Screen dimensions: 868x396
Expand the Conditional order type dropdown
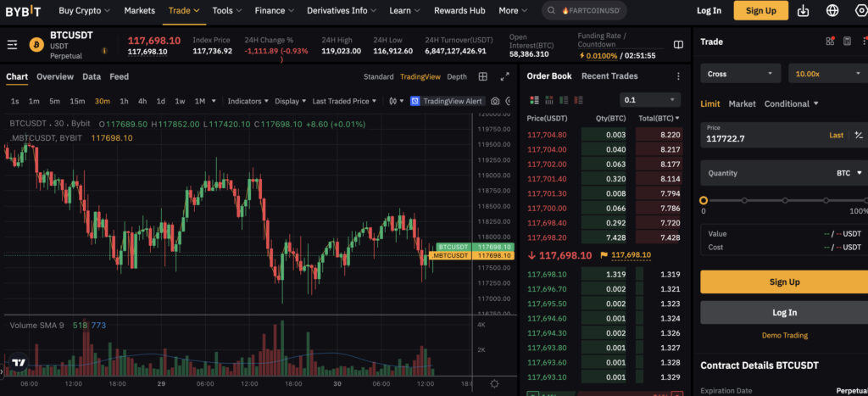pos(792,103)
